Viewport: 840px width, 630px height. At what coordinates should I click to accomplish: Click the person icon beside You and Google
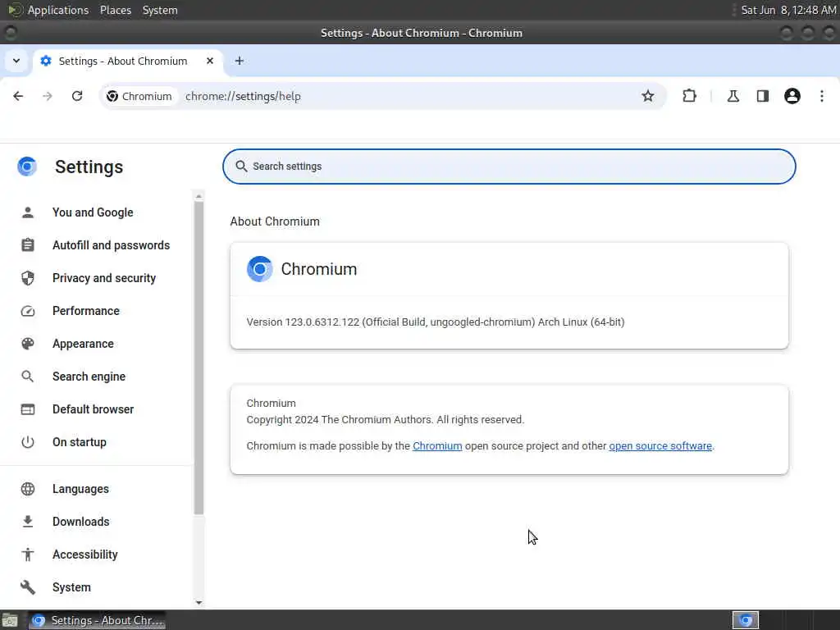[28, 212]
